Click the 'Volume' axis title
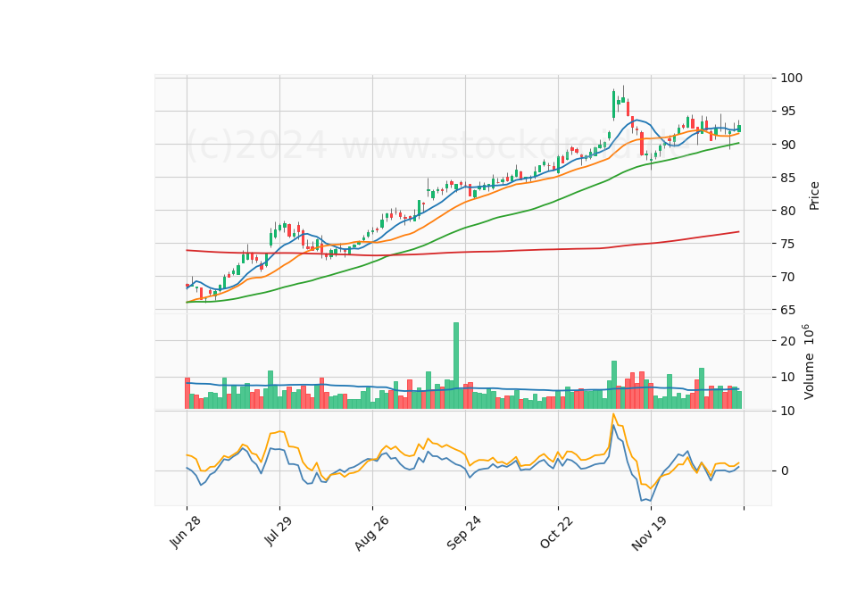This screenshot has height=616, width=857. (x=809, y=377)
